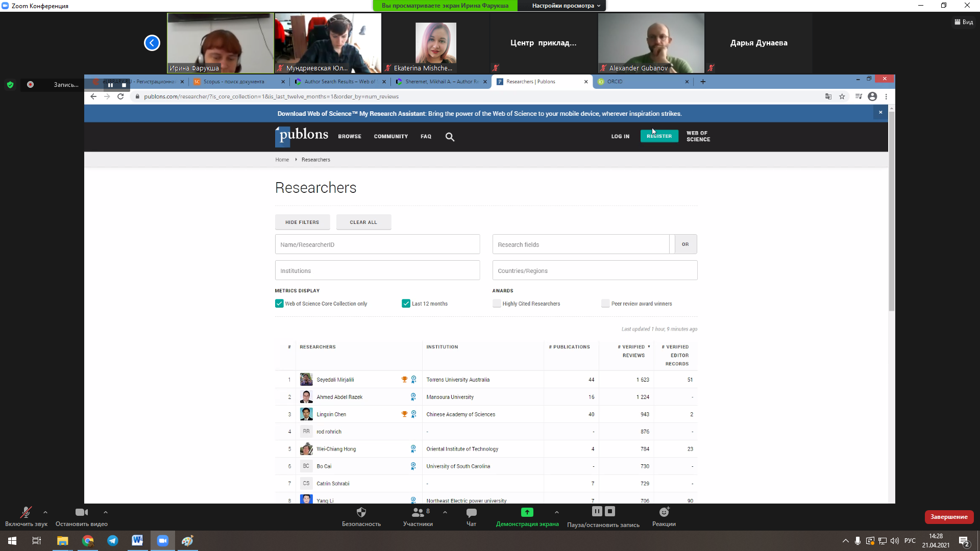Open the Zoom View layout menu
This screenshot has width=980, height=551.
[964, 22]
